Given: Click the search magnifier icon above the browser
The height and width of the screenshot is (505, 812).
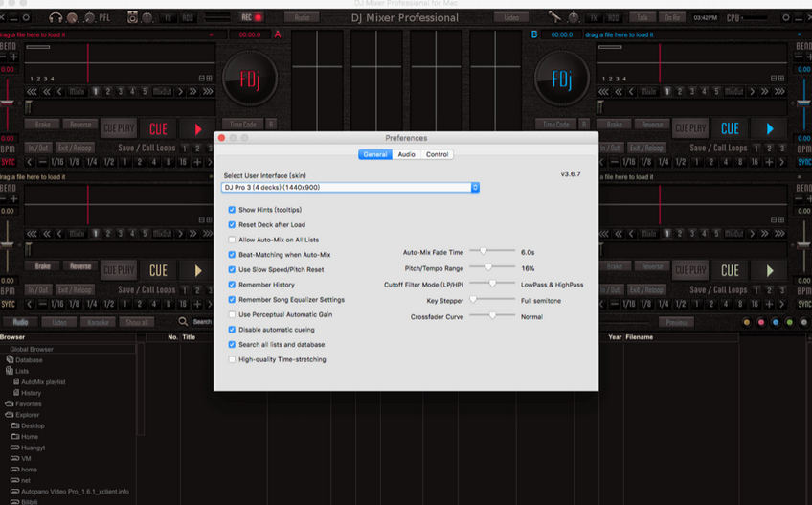Looking at the screenshot, I should [183, 322].
